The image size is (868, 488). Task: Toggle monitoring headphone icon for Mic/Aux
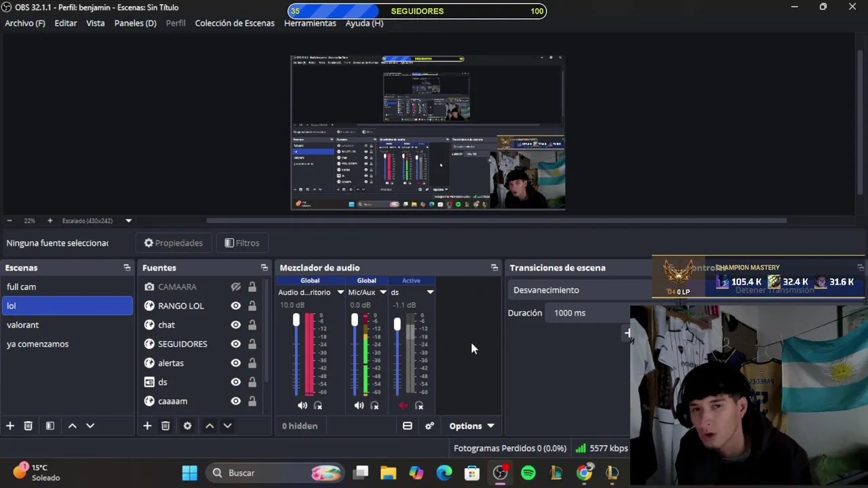(x=374, y=405)
